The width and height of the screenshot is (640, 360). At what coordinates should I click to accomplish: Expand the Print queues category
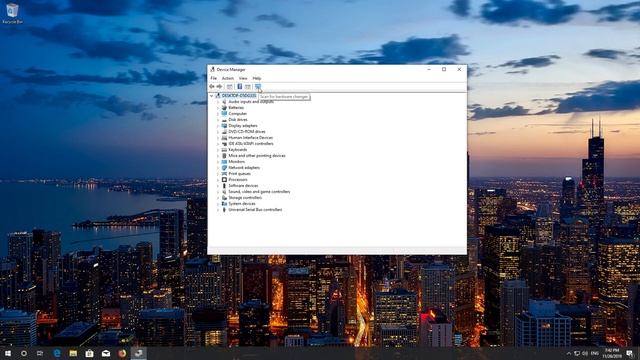[x=218, y=173]
